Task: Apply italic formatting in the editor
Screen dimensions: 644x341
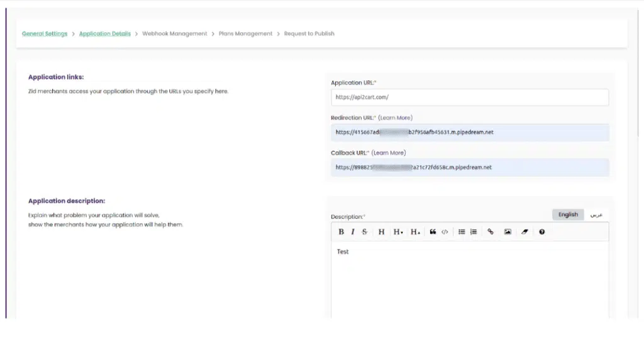Action: coord(353,232)
